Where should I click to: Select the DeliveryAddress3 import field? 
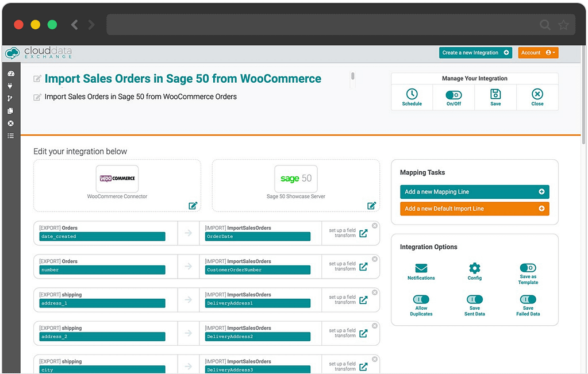258,369
